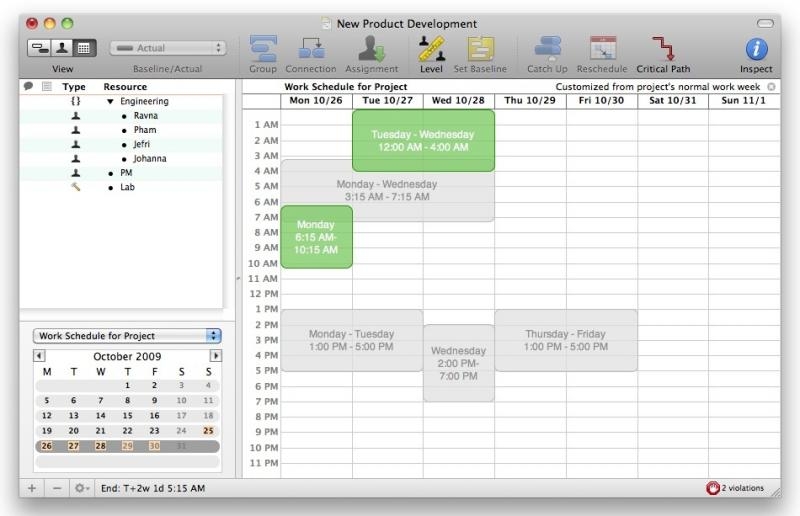
Task: Open the Work Schedule for Project dropdown
Action: pyautogui.click(x=127, y=336)
